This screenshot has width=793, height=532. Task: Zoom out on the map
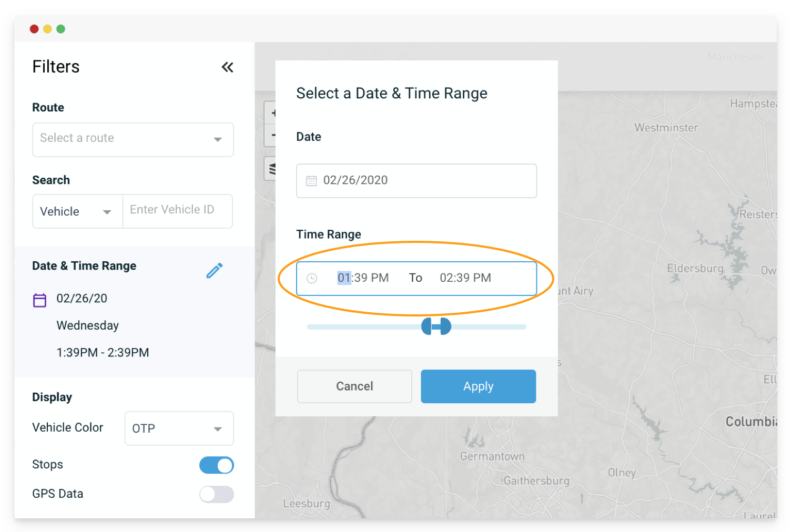tap(271, 135)
